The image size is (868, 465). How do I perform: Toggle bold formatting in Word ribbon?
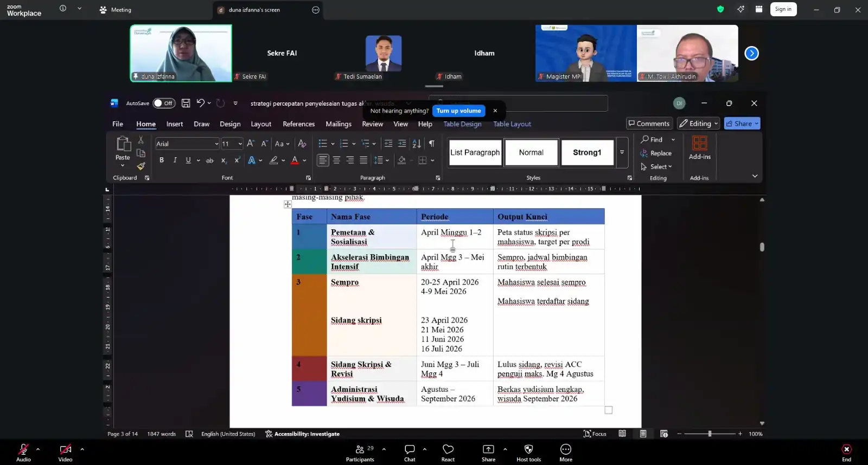[x=162, y=160]
